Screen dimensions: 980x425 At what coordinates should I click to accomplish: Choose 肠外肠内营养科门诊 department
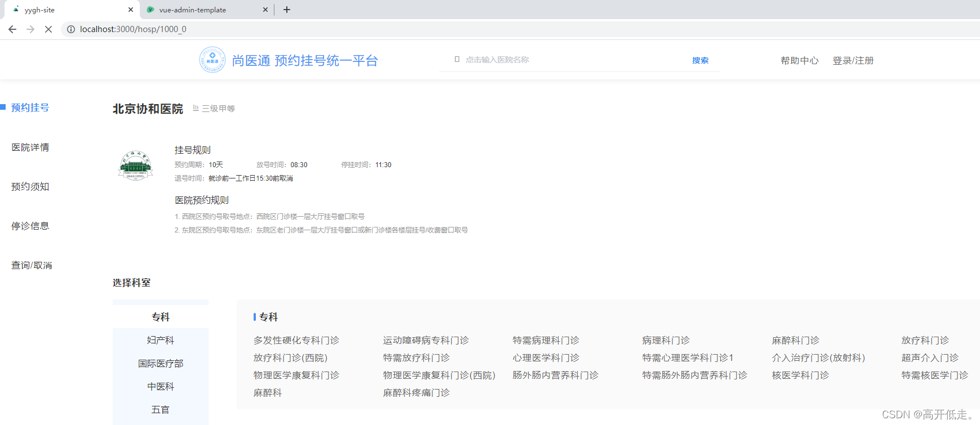point(556,375)
